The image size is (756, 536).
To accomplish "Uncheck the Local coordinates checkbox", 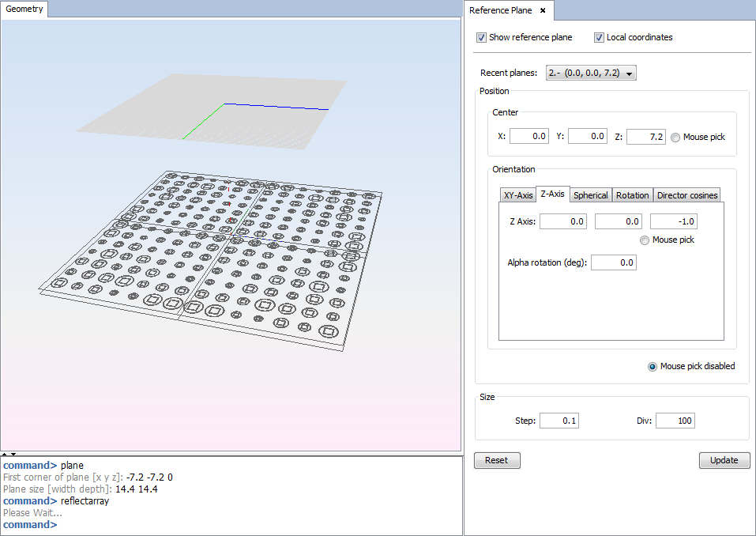I will (600, 37).
